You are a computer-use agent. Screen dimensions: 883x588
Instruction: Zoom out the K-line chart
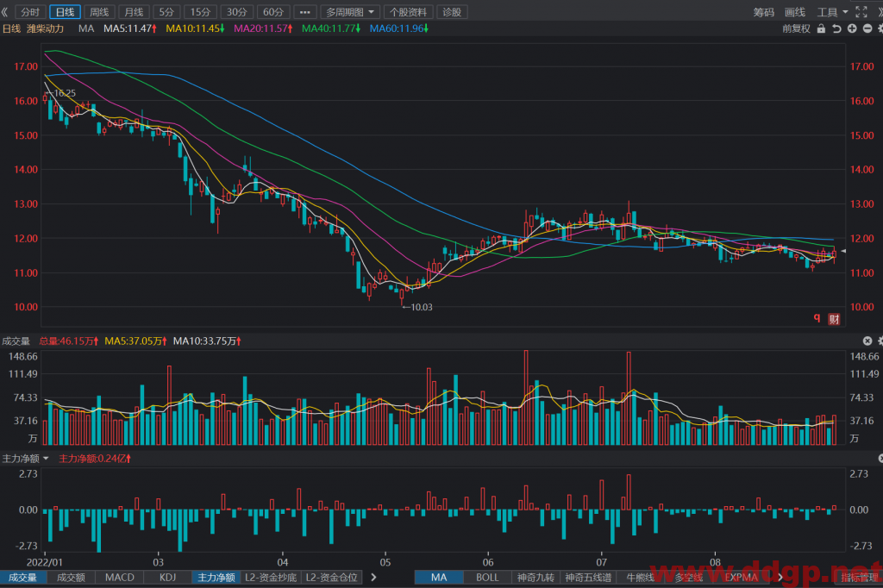pos(867,28)
